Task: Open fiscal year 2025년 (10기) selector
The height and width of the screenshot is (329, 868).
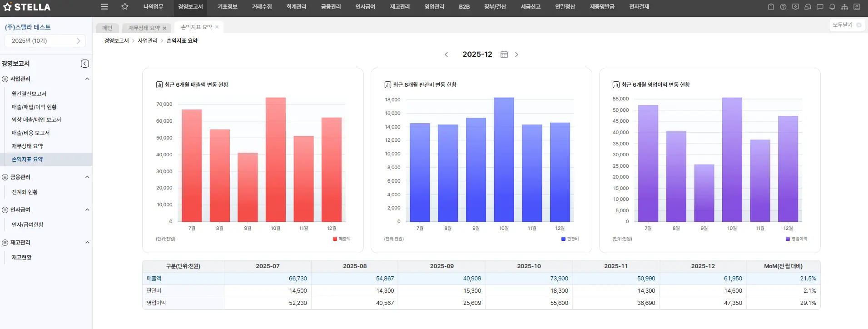Action: point(45,41)
